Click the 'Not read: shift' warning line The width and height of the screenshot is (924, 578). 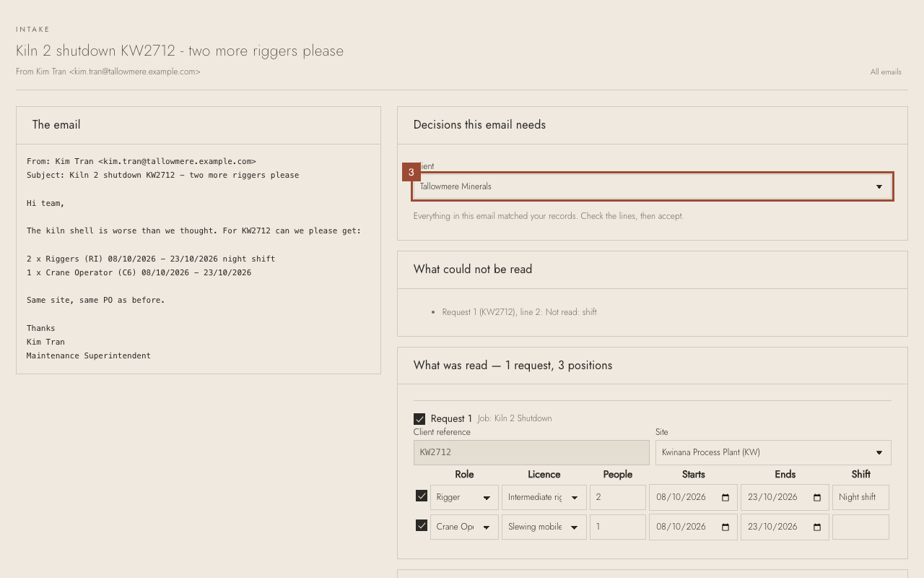520,312
